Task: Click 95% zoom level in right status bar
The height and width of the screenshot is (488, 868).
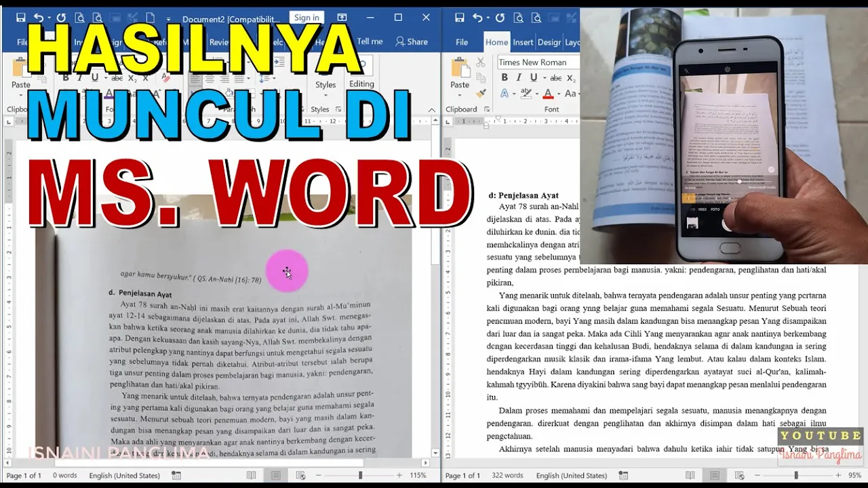Action: click(x=855, y=476)
